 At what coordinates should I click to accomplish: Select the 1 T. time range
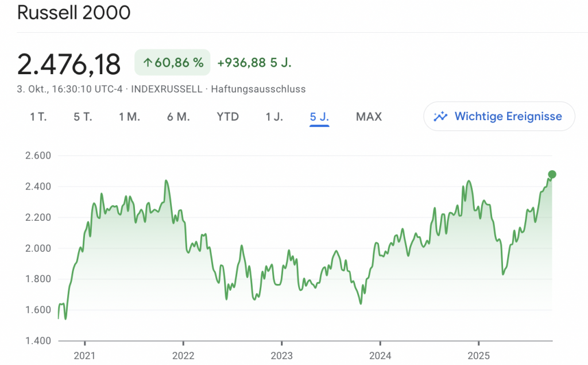click(38, 117)
